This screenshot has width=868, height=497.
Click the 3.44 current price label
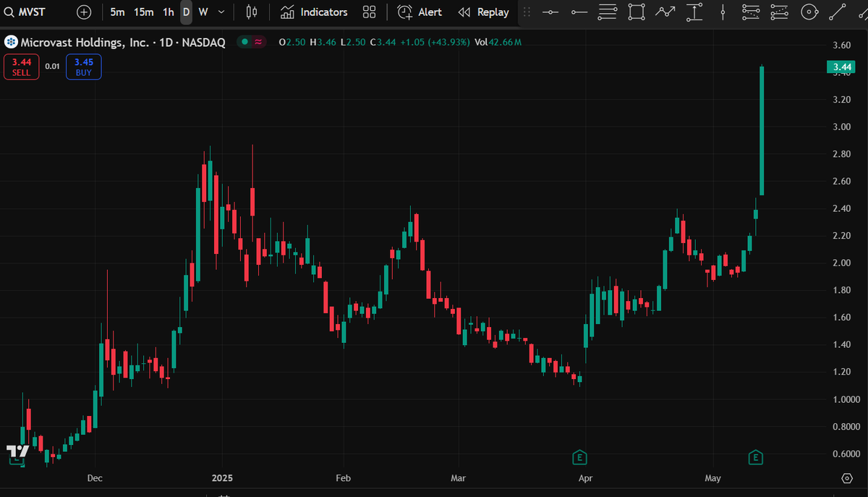coord(841,68)
